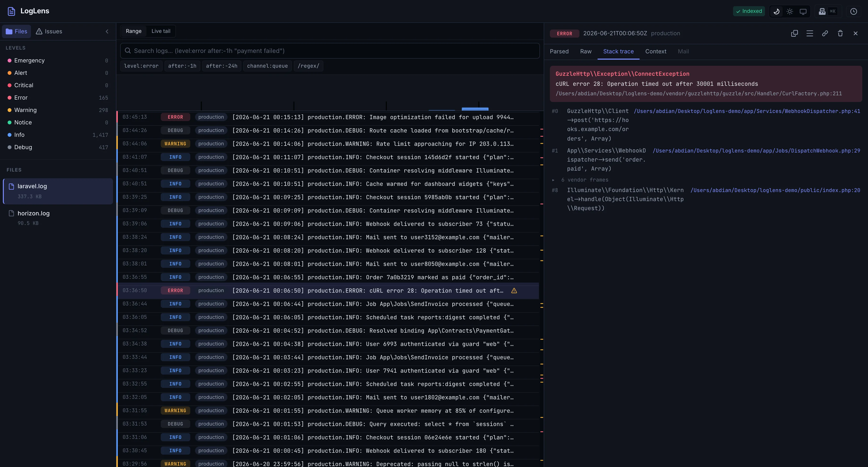Click ERROR badge in the detail header

tap(564, 34)
